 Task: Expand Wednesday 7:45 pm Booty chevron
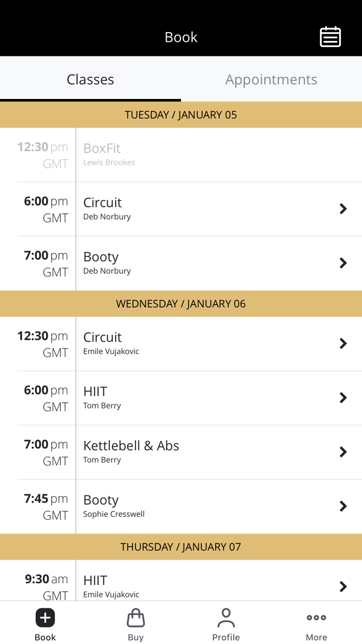tap(343, 506)
